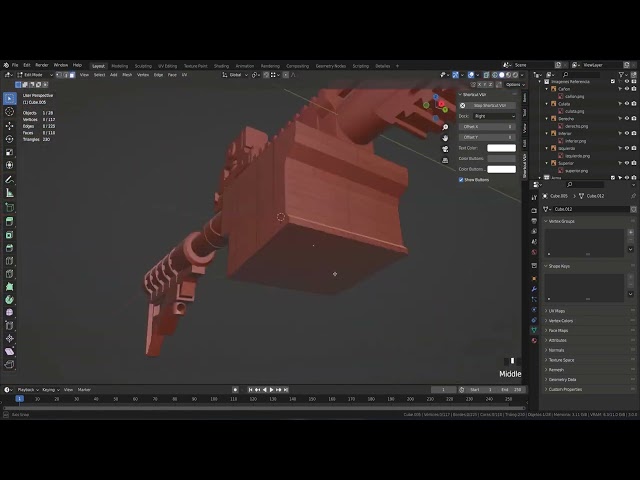
Task: Click the Offset X value field
Action: [x=487, y=127]
